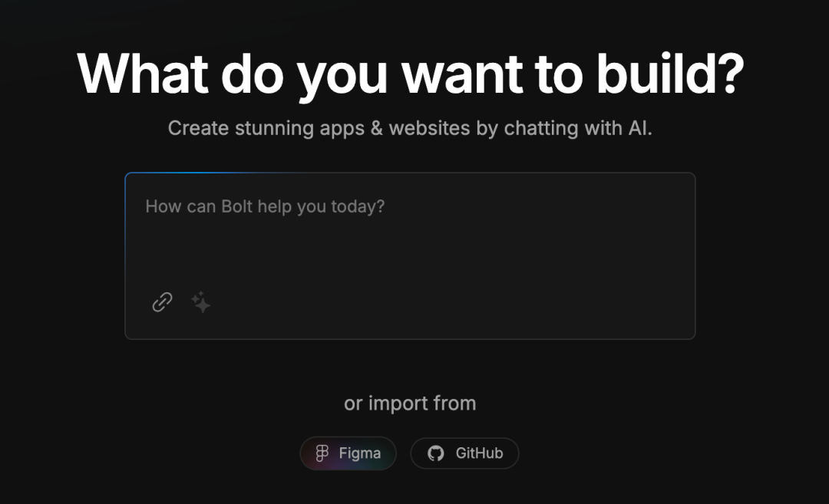Image resolution: width=829 pixels, height=504 pixels.
Task: Import a repository from GitHub
Action: (464, 453)
